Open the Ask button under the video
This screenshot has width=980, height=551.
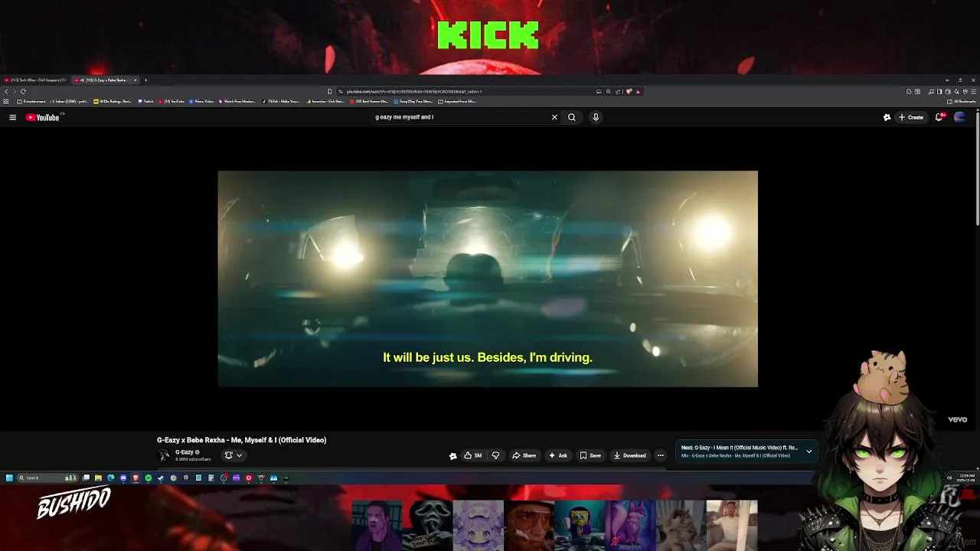click(558, 455)
